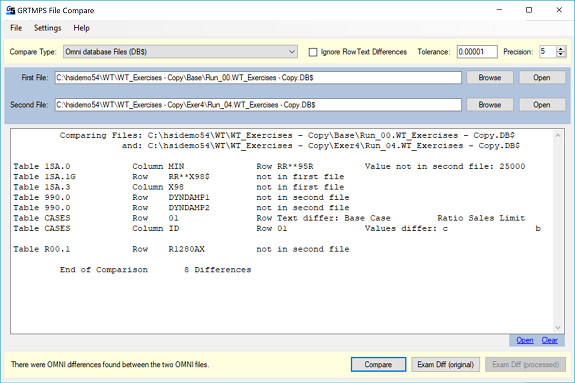Expand the Compare Type dropdown
The image size is (575, 383).
292,52
